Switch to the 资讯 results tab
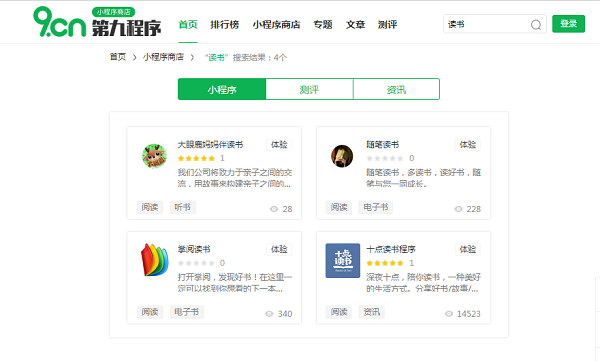This screenshot has height=361, width=600. (396, 89)
